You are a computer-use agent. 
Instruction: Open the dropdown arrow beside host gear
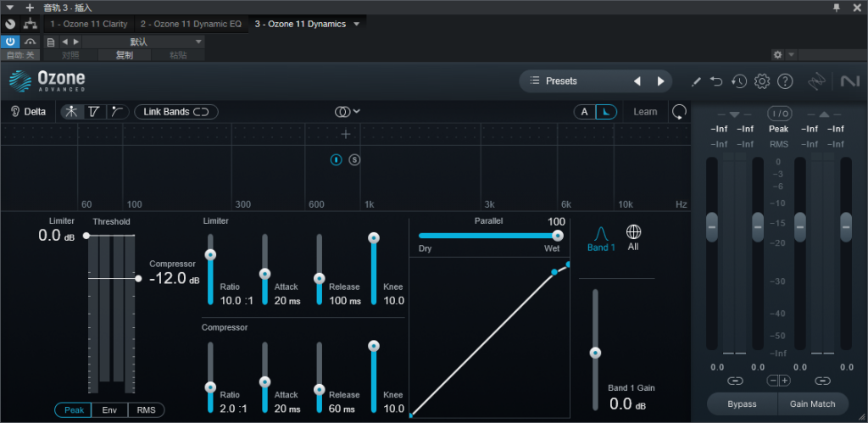[791, 55]
